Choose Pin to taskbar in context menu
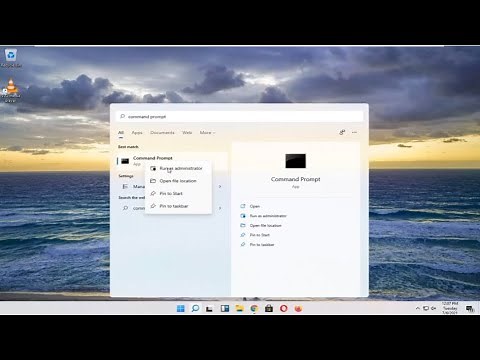480x360 pixels. (x=178, y=206)
